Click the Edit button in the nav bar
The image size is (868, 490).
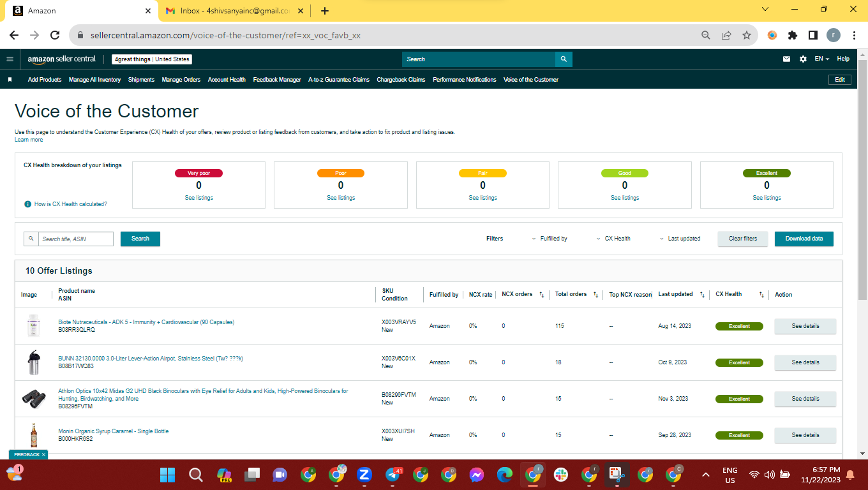(x=840, y=80)
